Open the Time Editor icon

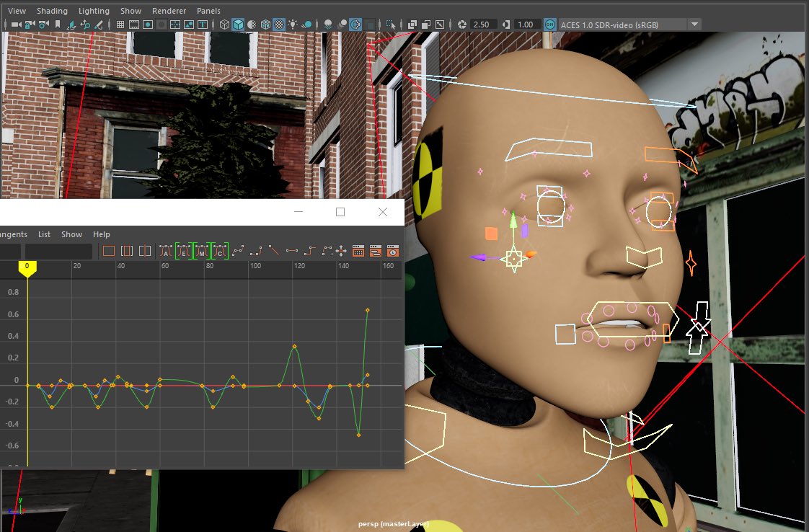tap(393, 252)
